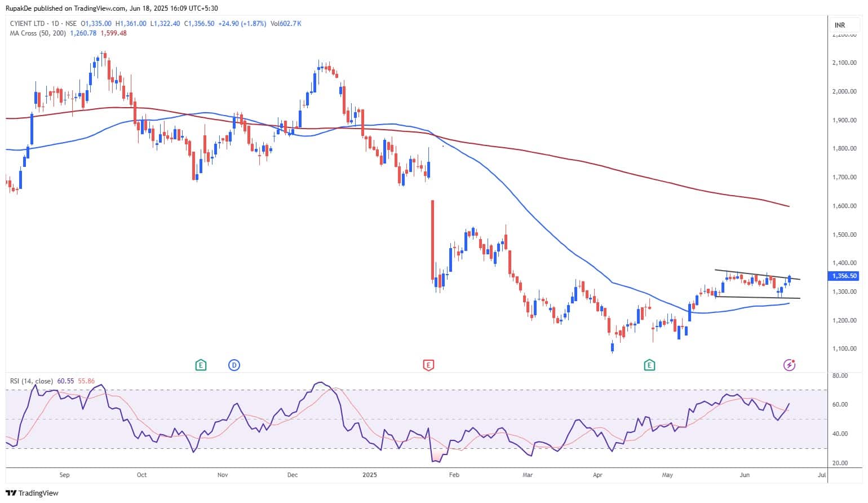Click the purple lightning event marker
Image resolution: width=868 pixels, height=503 pixels.
(789, 365)
